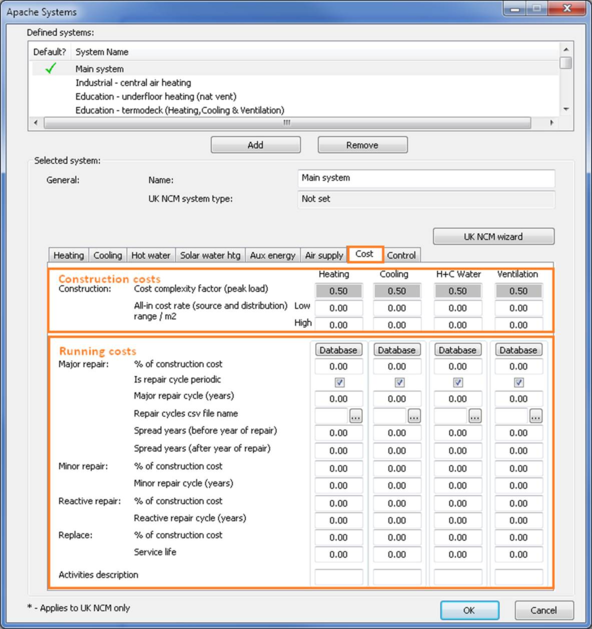The height and width of the screenshot is (629, 592).
Task: Click the Add system button
Action: pos(255,145)
